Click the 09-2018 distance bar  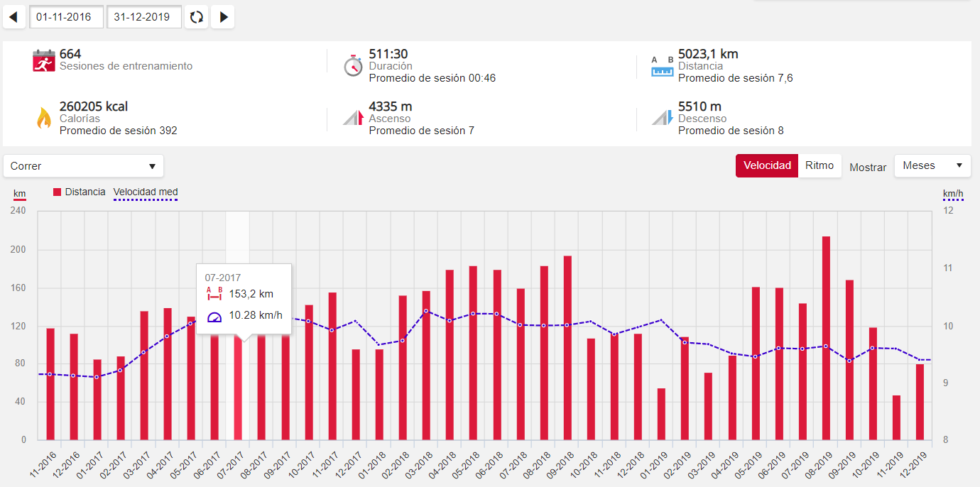[567, 348]
